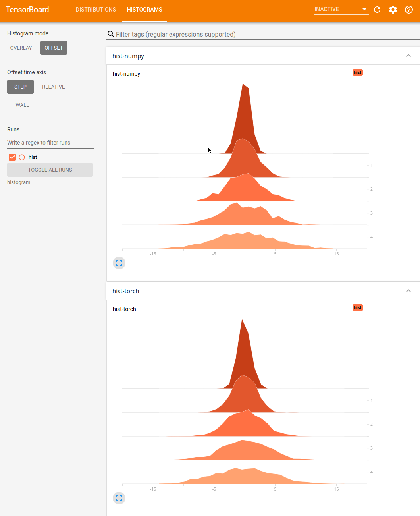Click the search magnifier in filter tags bar

pyautogui.click(x=110, y=34)
